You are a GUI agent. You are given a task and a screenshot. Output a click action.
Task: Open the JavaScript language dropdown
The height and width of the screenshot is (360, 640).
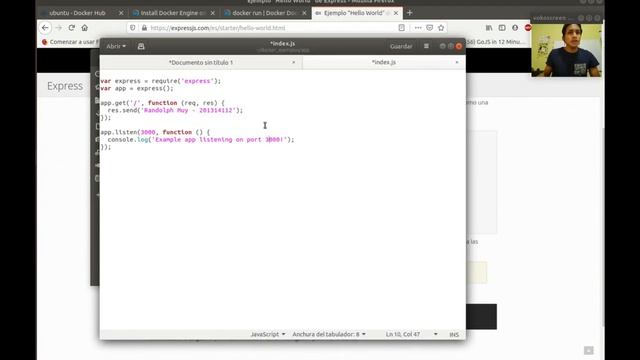click(x=268, y=334)
